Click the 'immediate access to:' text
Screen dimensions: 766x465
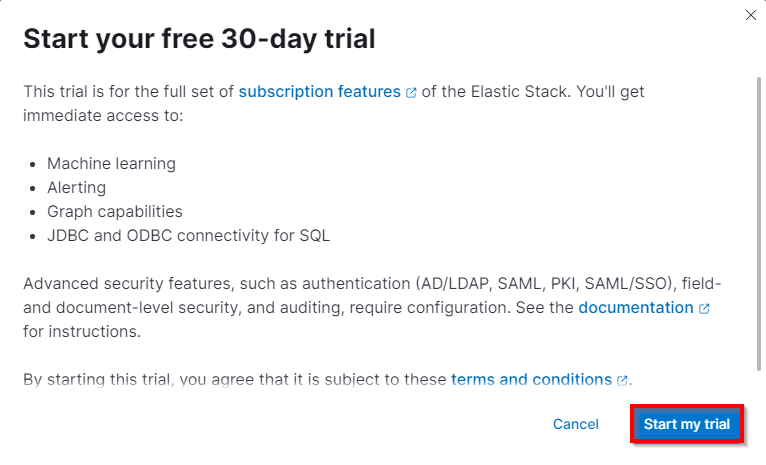[x=103, y=116]
